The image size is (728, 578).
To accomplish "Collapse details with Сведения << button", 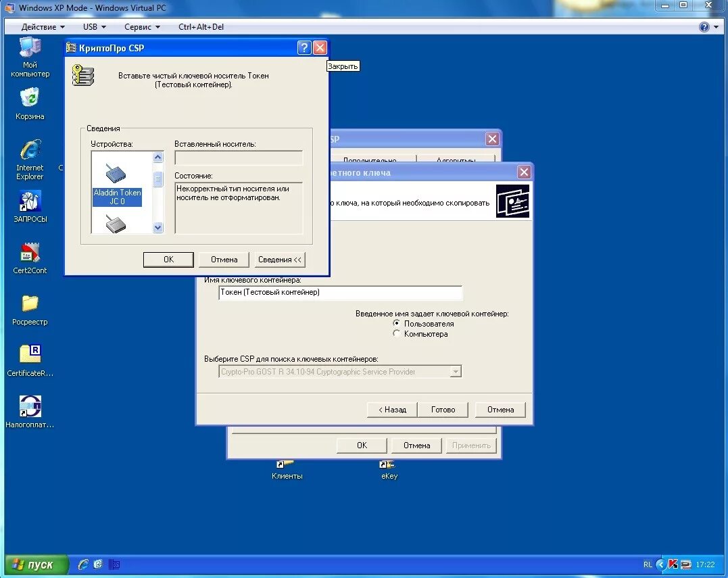I will click(x=279, y=260).
